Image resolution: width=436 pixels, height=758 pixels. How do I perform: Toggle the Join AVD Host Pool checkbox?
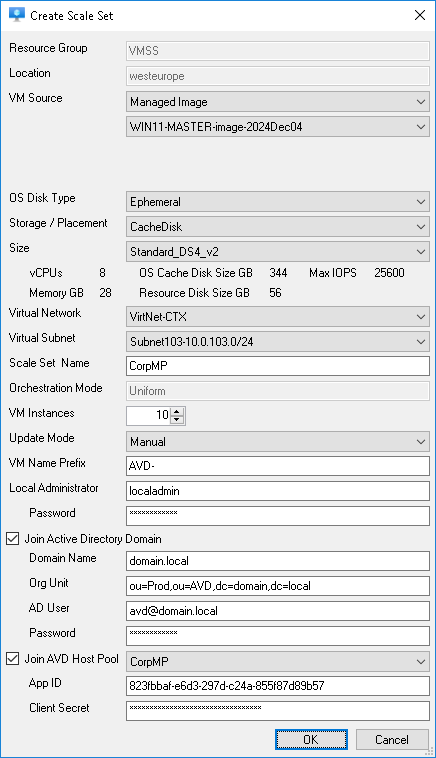(13, 658)
